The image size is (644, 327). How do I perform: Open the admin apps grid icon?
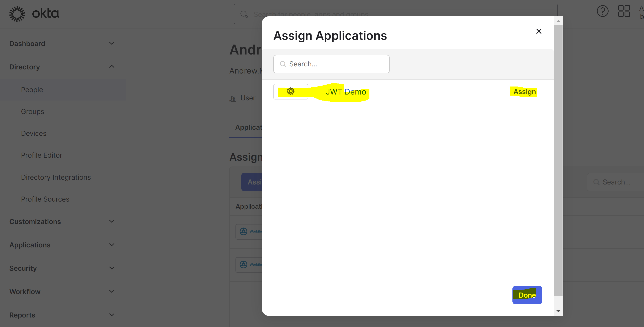pyautogui.click(x=623, y=11)
